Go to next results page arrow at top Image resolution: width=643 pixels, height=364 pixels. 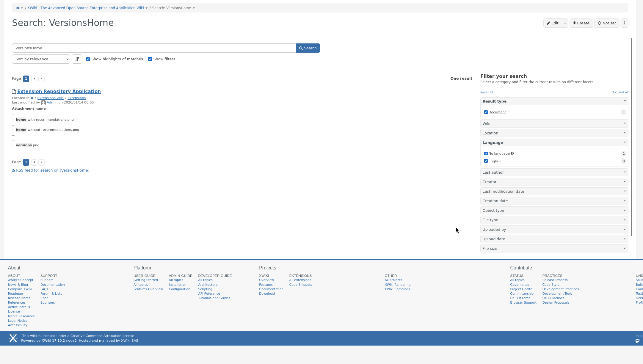point(41,79)
